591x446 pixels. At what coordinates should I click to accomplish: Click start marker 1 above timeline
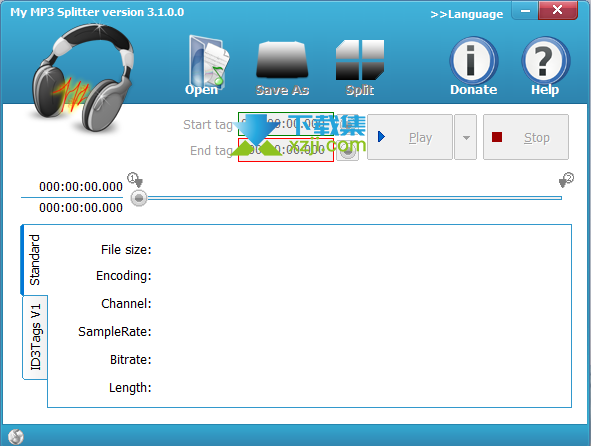pyautogui.click(x=135, y=179)
